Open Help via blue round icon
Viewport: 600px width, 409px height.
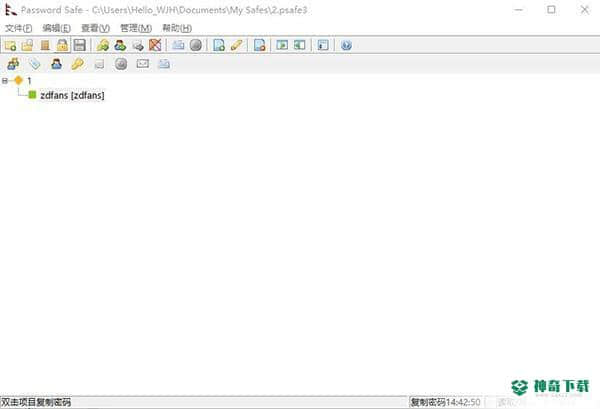pos(346,45)
